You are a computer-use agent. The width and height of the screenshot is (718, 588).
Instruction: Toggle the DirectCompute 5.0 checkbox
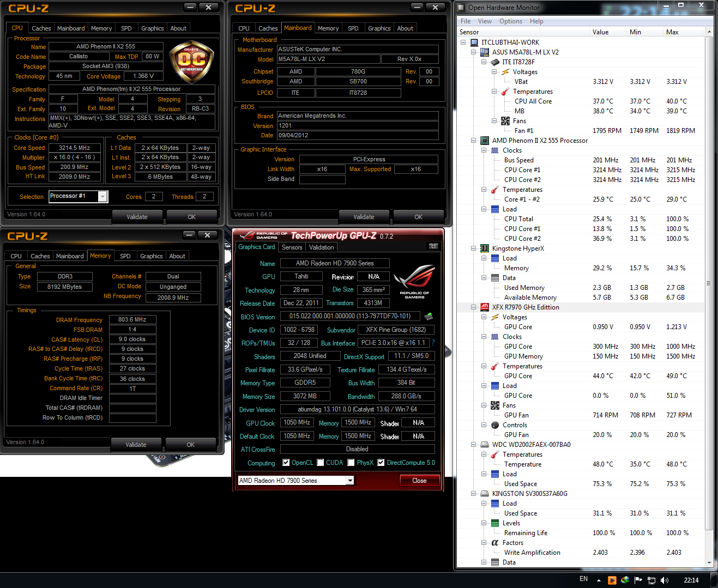pyautogui.click(x=381, y=463)
